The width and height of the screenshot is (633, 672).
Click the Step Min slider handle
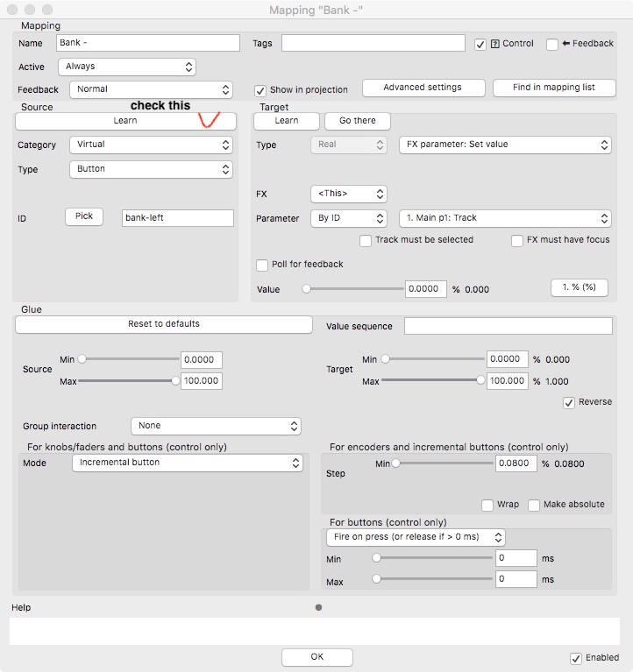tap(395, 463)
